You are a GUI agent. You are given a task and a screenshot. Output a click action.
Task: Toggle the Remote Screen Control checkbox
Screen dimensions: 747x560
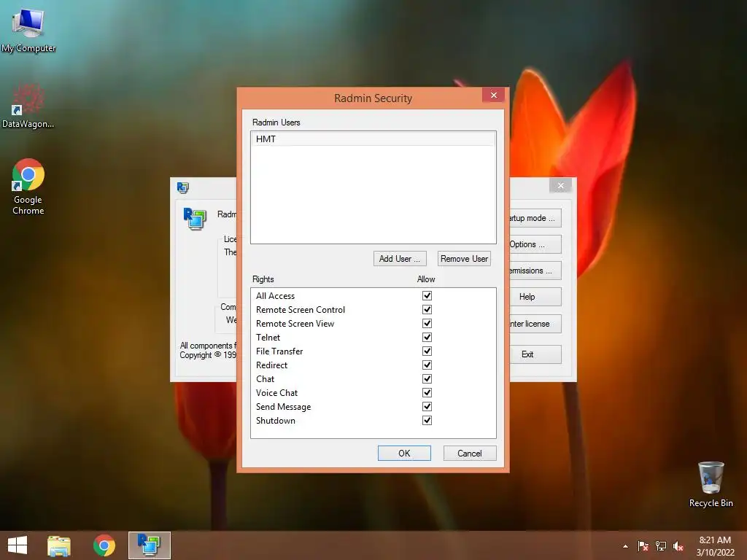click(427, 309)
